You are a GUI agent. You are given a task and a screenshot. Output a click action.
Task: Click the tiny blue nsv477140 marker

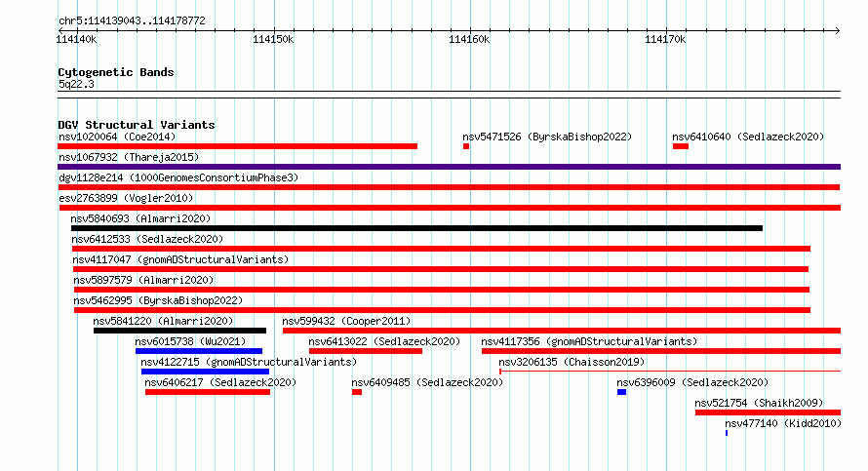[727, 433]
